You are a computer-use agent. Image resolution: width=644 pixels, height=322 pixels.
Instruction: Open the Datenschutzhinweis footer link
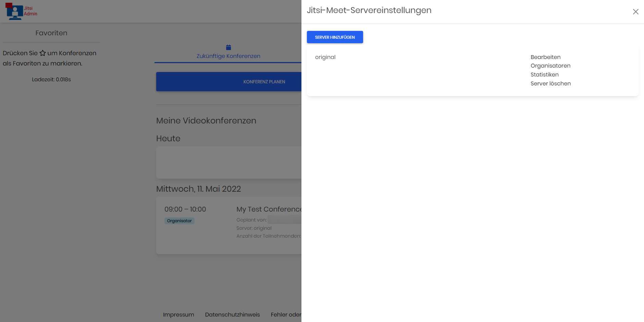[x=232, y=314]
